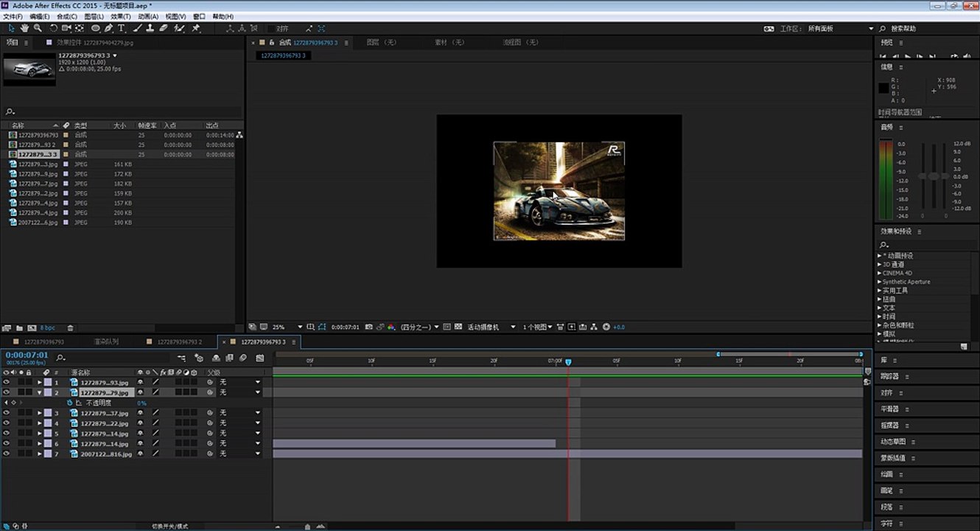Select the Pen tool

[109, 28]
